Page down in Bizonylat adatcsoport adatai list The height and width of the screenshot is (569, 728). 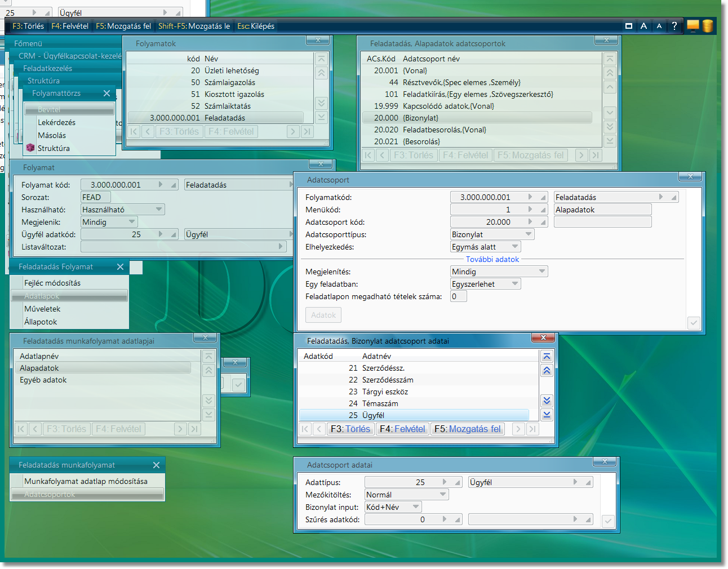(547, 401)
